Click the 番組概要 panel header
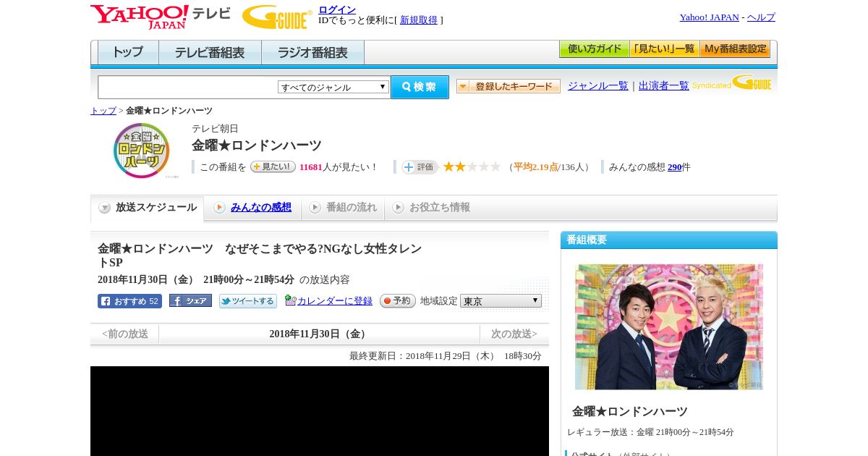 (x=669, y=240)
